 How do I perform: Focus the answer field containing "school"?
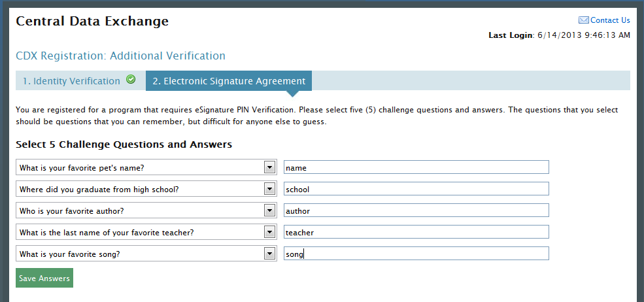point(416,189)
